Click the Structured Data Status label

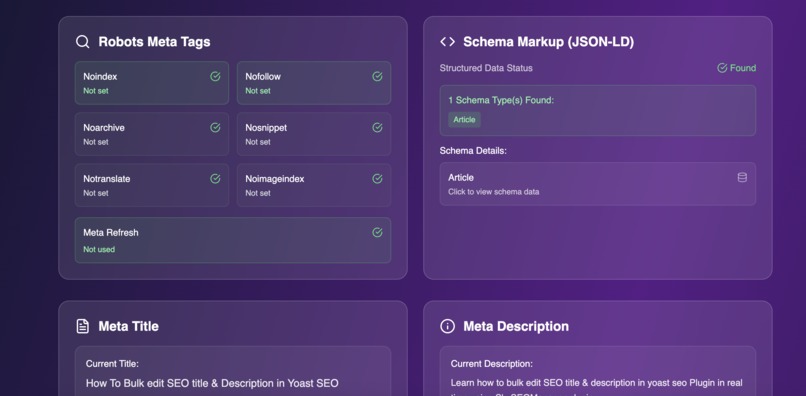(486, 68)
